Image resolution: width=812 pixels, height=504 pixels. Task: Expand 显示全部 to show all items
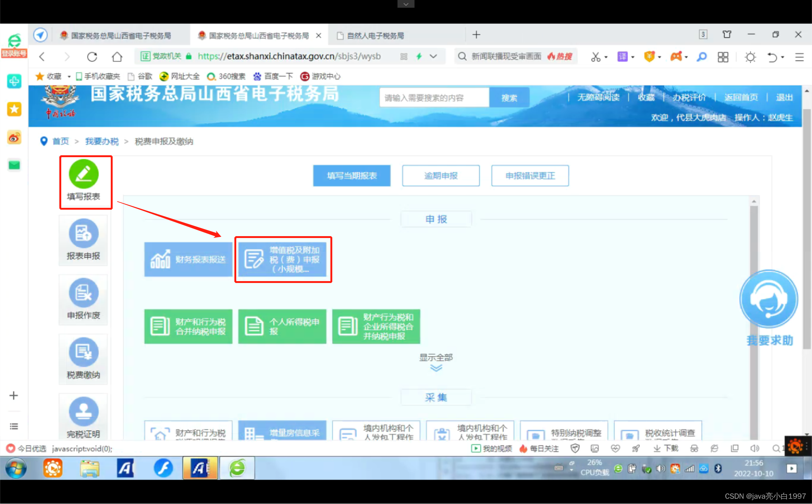coord(435,358)
